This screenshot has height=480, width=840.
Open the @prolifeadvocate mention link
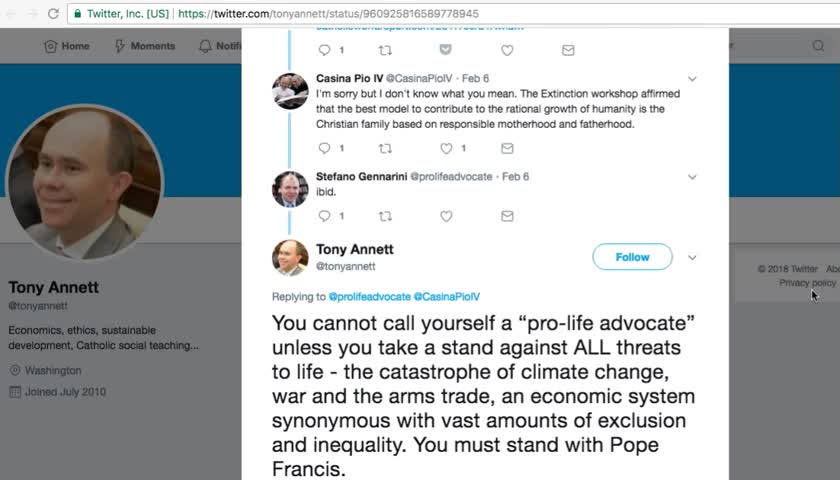coord(369,297)
